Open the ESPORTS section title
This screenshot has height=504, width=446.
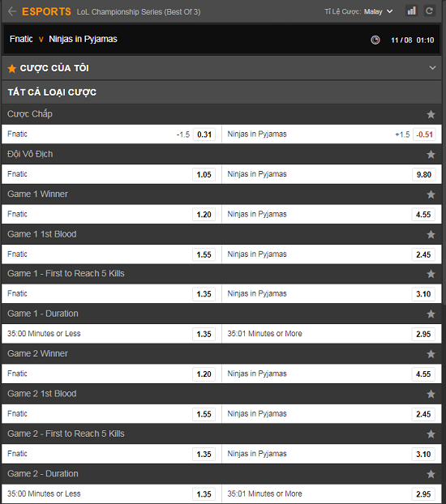click(46, 11)
